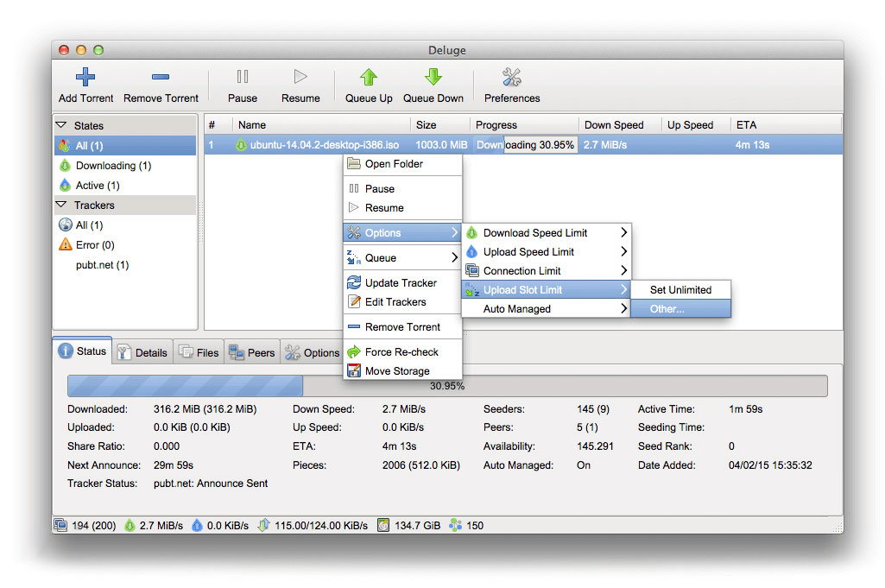Click the 0.0 KiB/s upload speed in status bar
This screenshot has width=885, height=588.
click(220, 525)
